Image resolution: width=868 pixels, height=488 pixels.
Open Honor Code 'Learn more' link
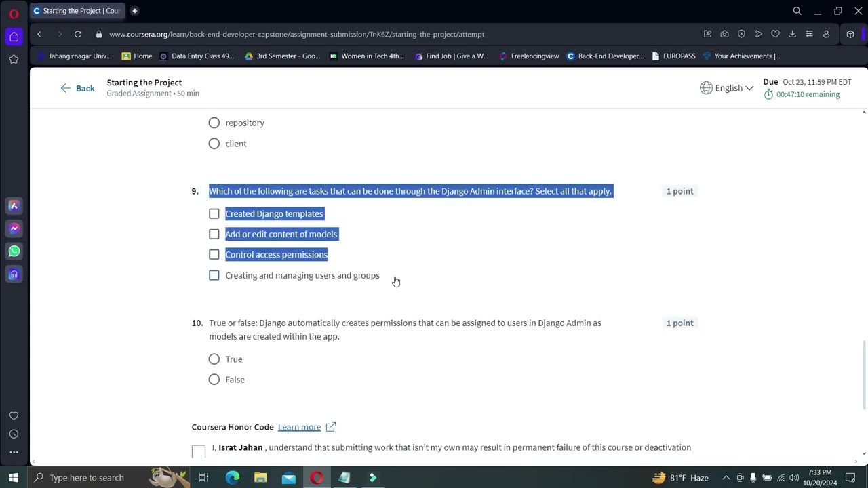[x=299, y=427]
